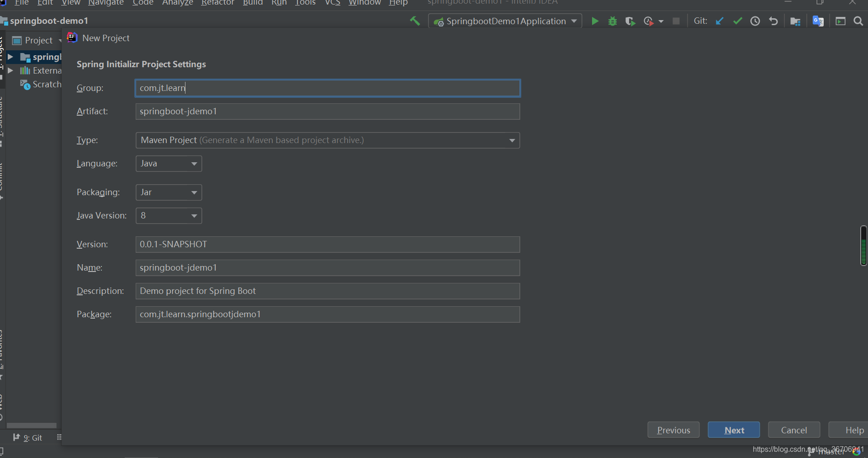Image resolution: width=868 pixels, height=458 pixels.
Task: Open the Tools menu
Action: tap(306, 3)
